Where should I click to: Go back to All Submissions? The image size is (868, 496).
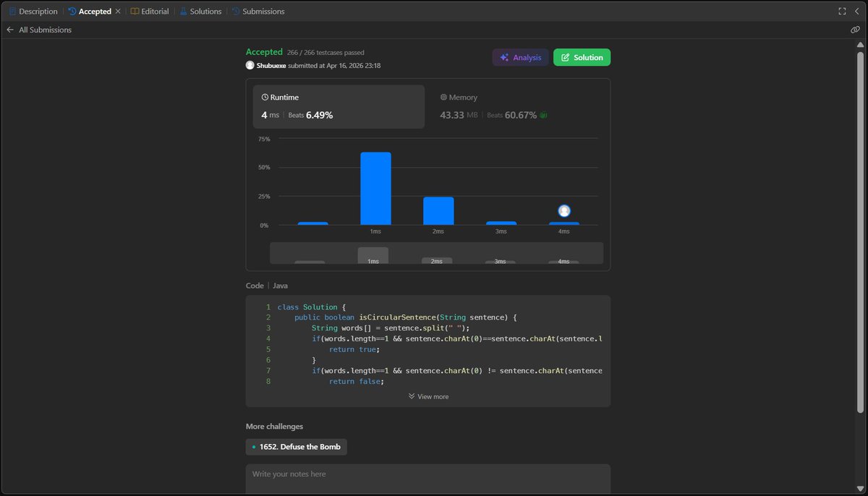click(45, 30)
